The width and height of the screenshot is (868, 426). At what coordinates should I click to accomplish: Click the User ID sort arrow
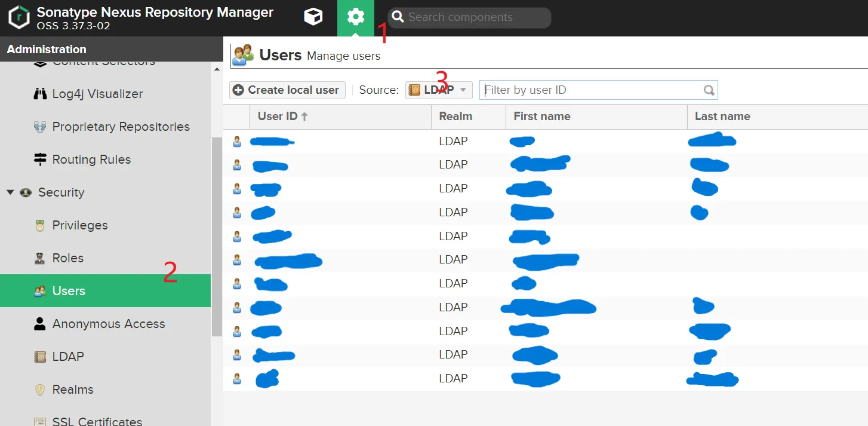pyautogui.click(x=303, y=116)
